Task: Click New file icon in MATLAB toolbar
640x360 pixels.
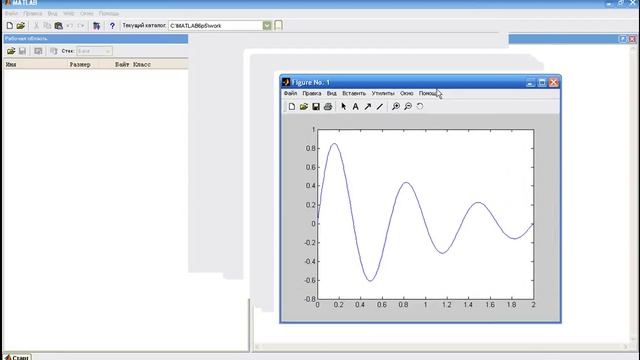Action: pyautogui.click(x=10, y=26)
